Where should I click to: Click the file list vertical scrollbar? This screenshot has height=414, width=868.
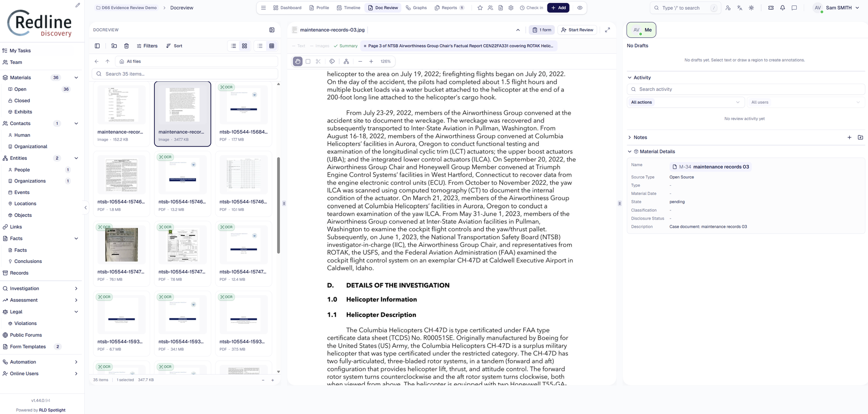pos(279,205)
